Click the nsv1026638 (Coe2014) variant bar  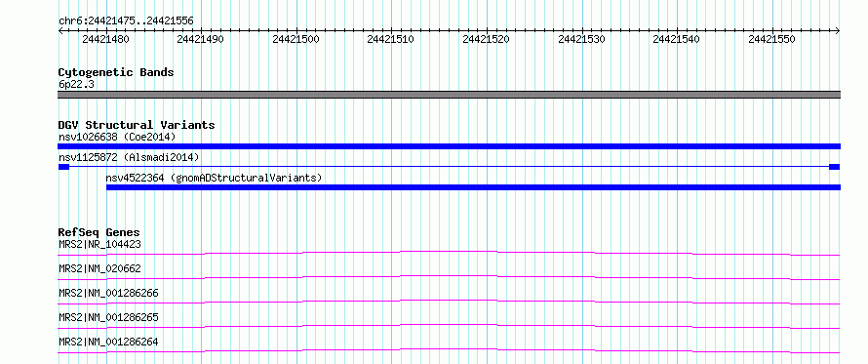449,146
